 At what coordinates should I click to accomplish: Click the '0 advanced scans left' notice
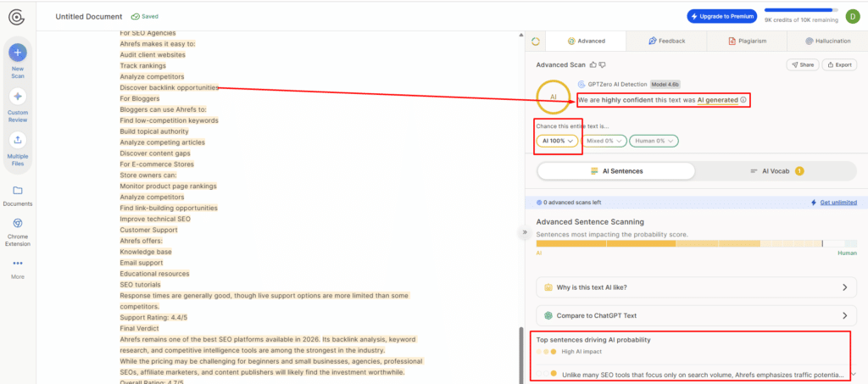pyautogui.click(x=569, y=203)
